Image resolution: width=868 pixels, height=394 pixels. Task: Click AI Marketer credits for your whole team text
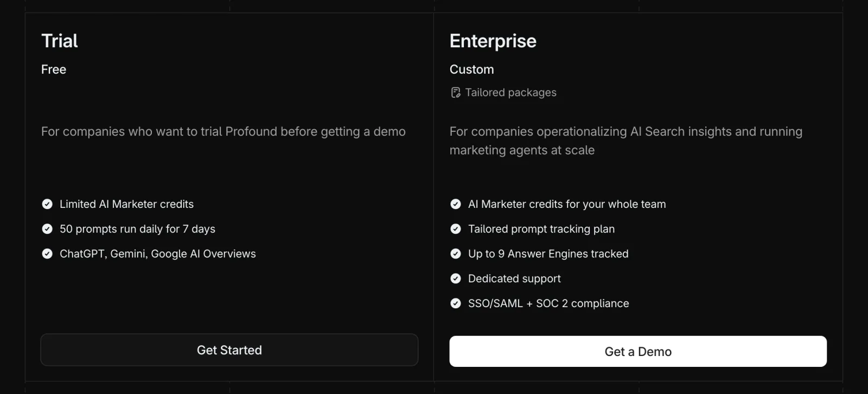pyautogui.click(x=567, y=204)
